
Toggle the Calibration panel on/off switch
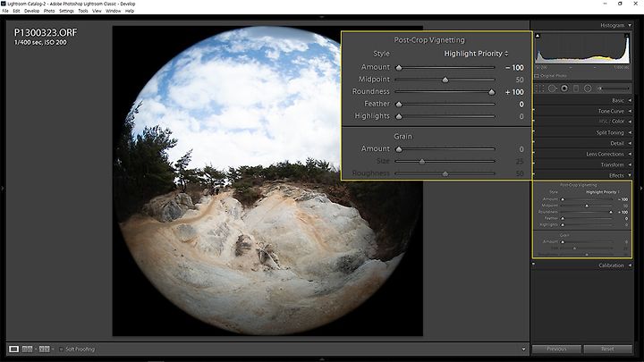point(533,265)
